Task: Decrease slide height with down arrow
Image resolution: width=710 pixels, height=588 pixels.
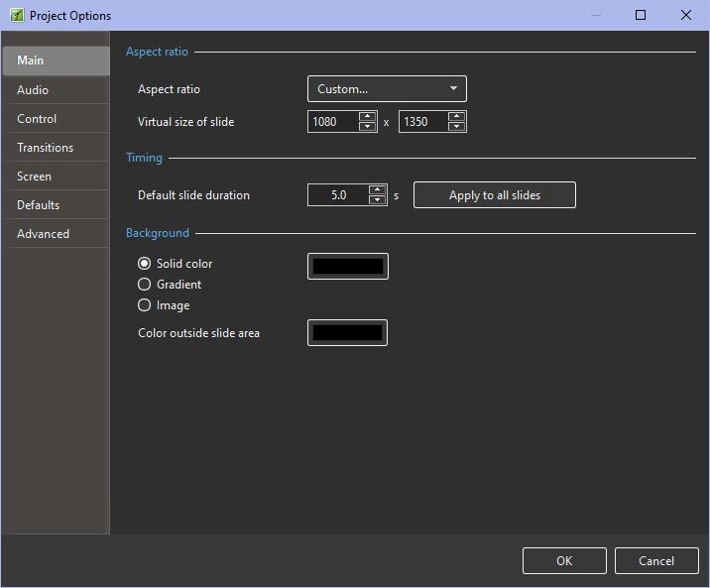Action: pos(456,127)
